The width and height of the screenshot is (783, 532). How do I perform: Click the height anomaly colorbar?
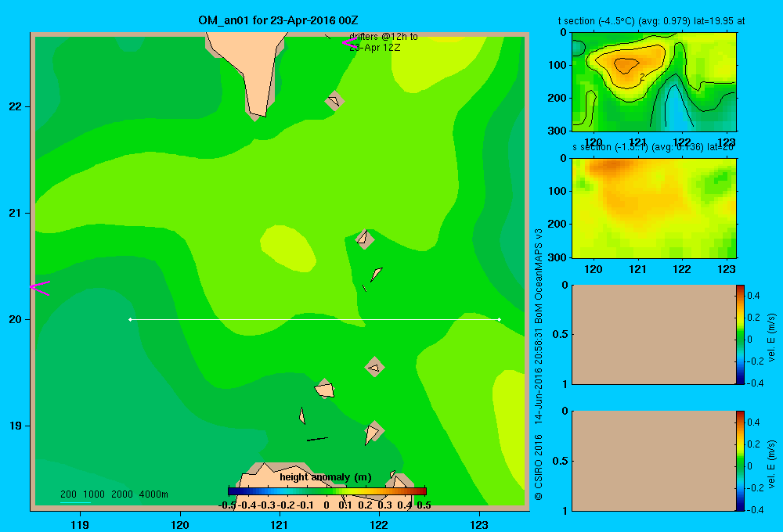(327, 491)
